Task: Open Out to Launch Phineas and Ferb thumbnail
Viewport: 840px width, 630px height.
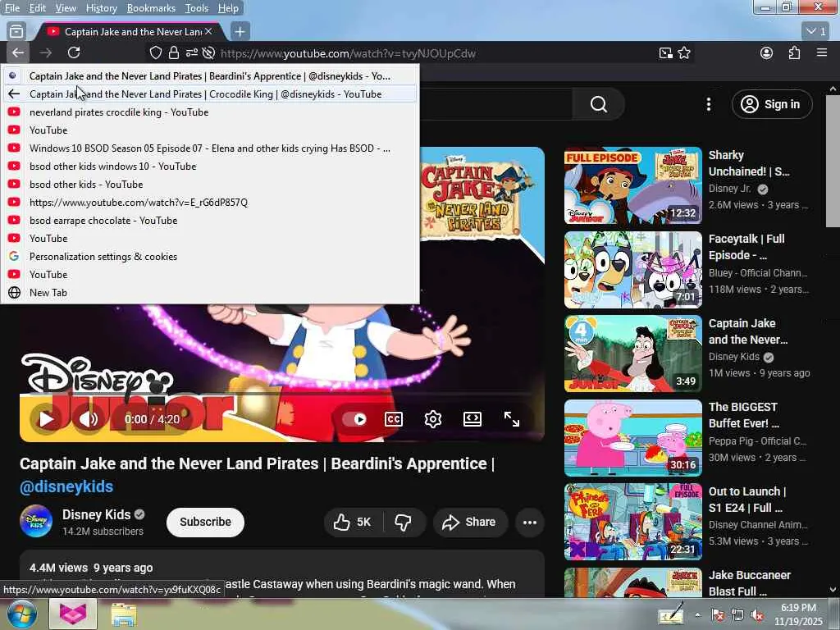Action: pyautogui.click(x=632, y=522)
